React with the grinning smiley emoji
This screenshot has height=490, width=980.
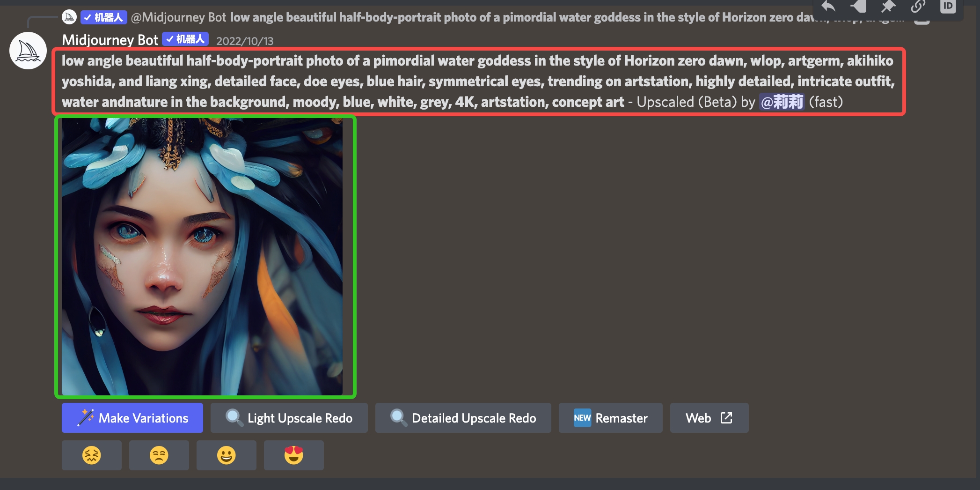click(227, 455)
